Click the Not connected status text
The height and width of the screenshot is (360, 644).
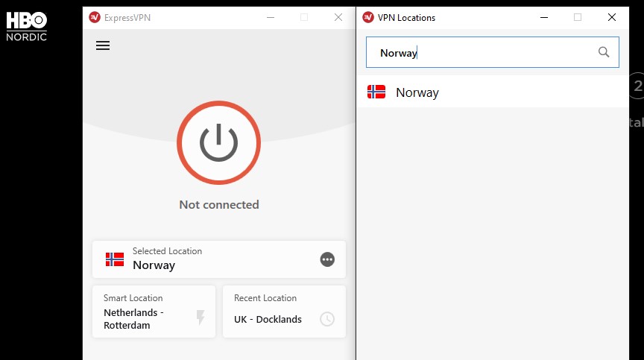[219, 204]
